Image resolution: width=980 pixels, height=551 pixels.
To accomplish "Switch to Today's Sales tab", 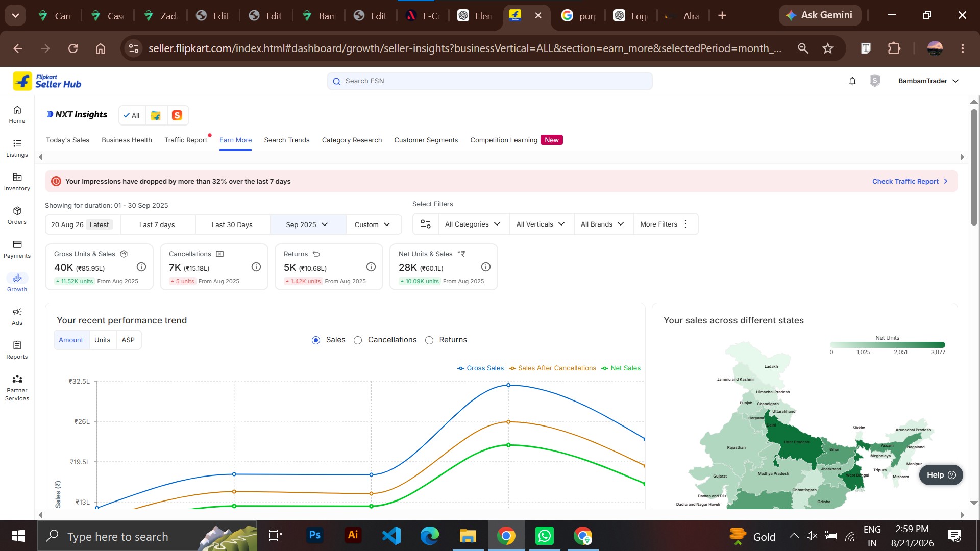I will pos(67,140).
